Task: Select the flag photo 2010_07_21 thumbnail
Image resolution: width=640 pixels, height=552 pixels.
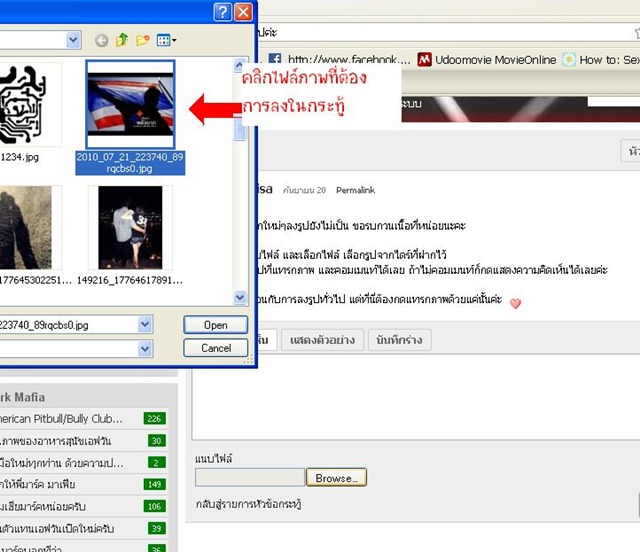Action: pos(131,105)
